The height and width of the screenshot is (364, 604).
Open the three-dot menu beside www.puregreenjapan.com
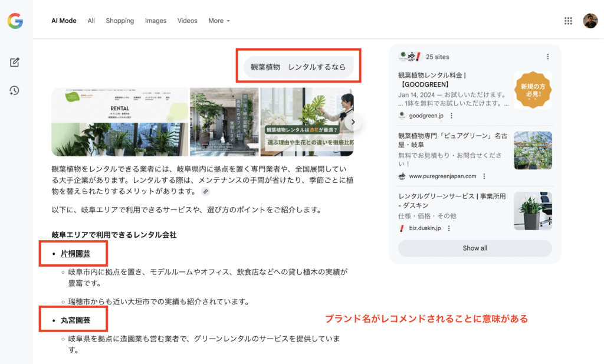(484, 176)
